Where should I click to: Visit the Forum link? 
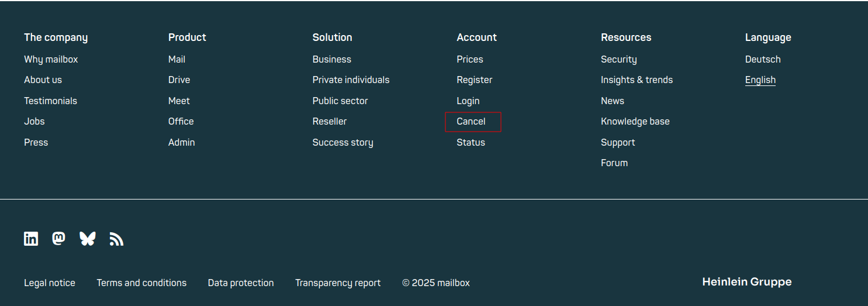click(x=614, y=163)
